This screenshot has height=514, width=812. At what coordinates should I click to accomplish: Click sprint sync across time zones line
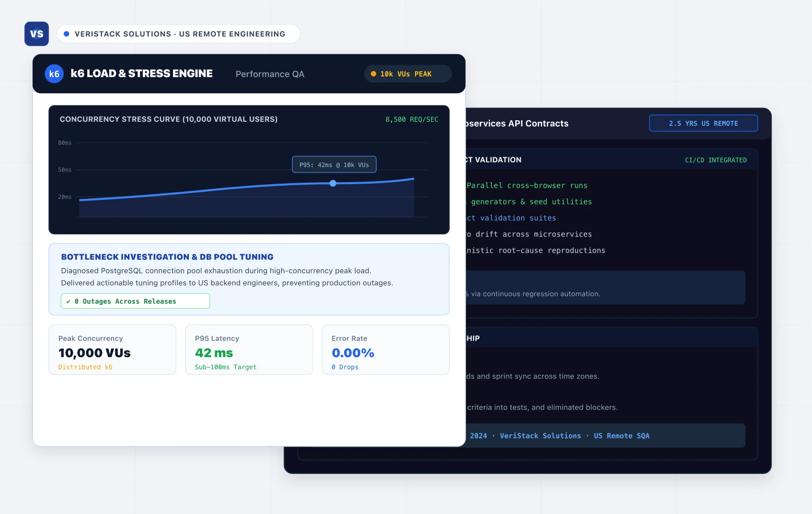tap(532, 376)
